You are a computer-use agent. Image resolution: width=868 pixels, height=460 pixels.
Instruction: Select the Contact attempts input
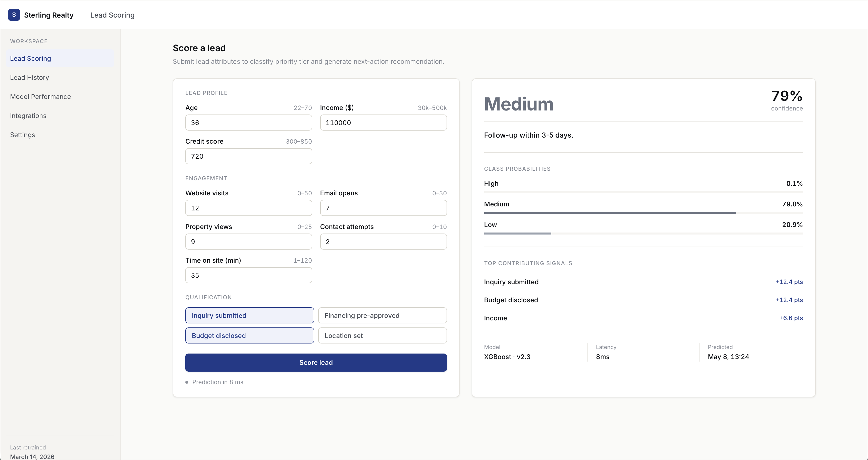click(384, 242)
